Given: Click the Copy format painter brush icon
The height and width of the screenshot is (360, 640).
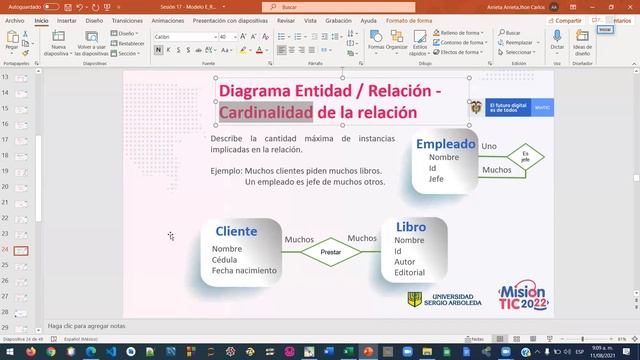Looking at the screenshot, I should [x=25, y=53].
